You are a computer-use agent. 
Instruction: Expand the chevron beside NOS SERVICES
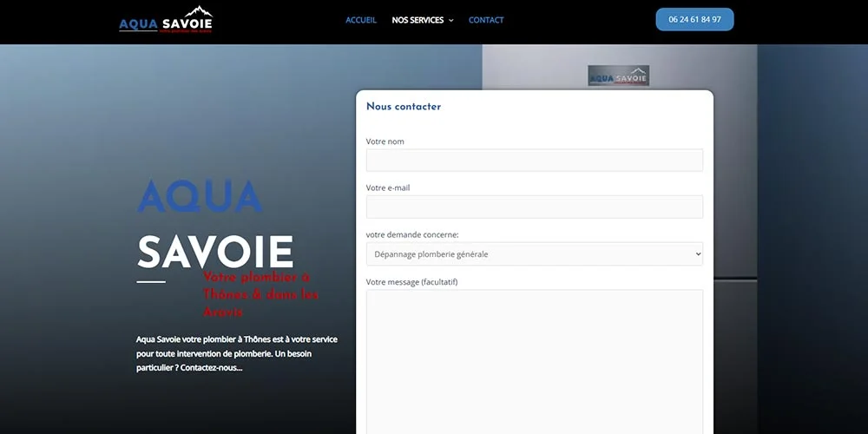[450, 21]
